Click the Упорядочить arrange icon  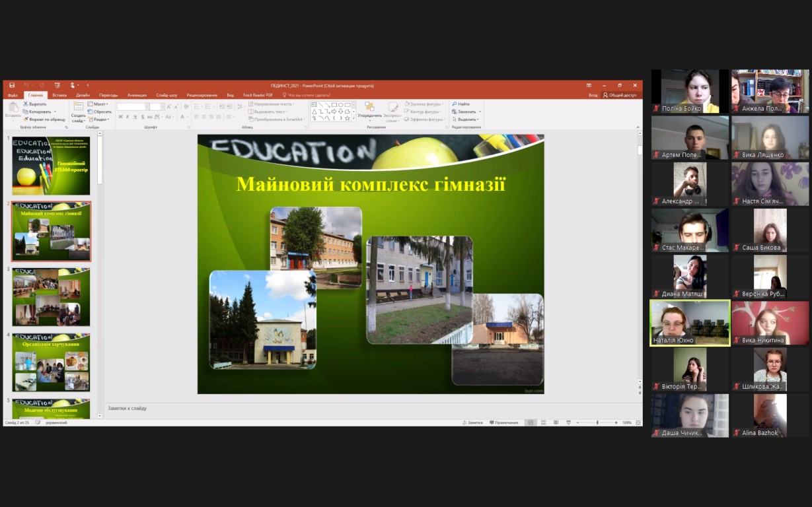(x=369, y=107)
